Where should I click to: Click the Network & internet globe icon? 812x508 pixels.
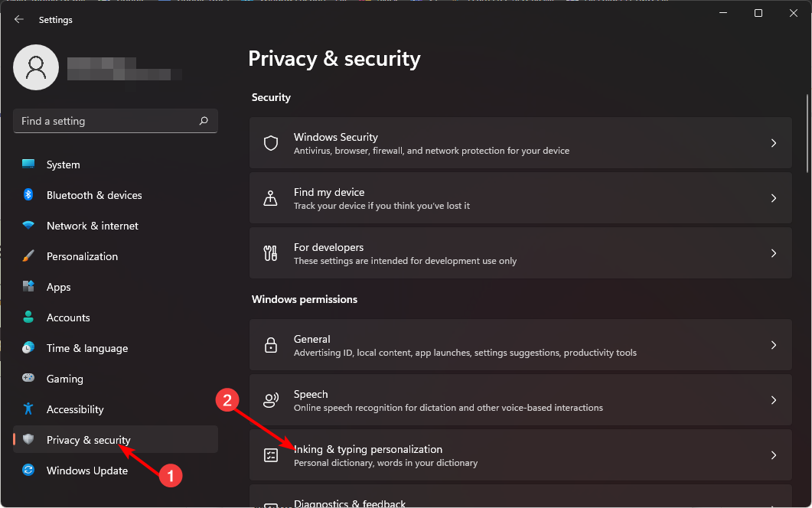pos(29,226)
